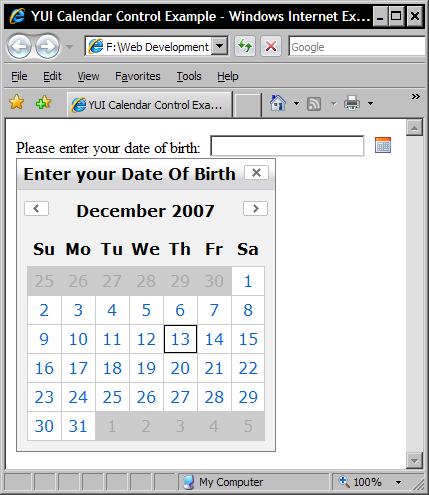Click the red Stop loading icon

(x=271, y=46)
